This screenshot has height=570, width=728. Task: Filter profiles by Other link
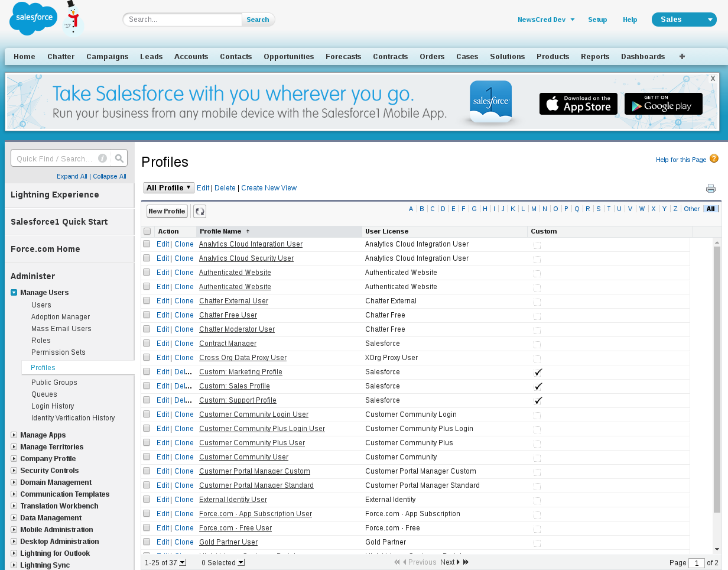(x=691, y=209)
